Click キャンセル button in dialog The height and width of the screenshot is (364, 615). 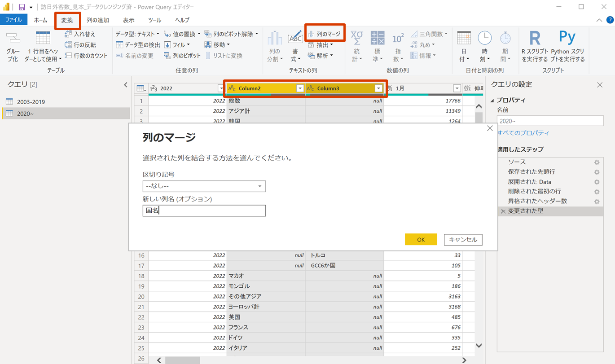(x=463, y=240)
